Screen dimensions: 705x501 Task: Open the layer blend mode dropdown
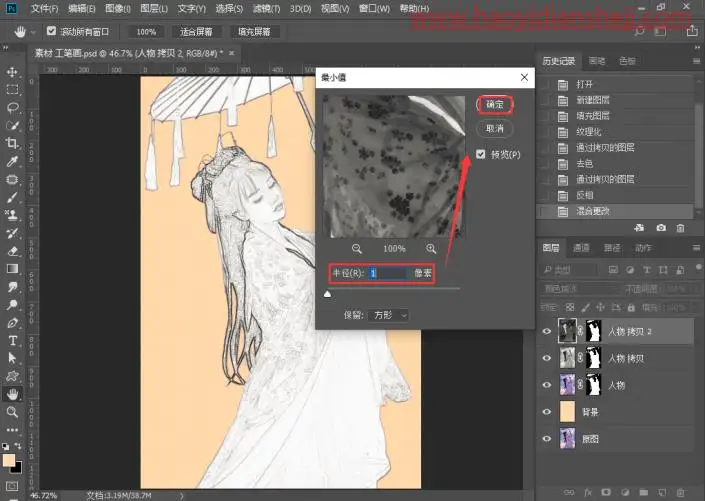tap(581, 289)
